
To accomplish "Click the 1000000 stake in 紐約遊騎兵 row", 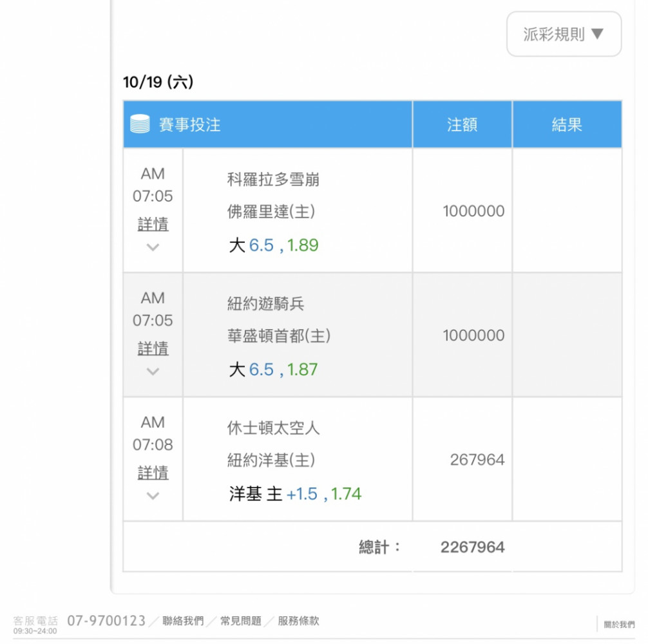I will pos(473,336).
